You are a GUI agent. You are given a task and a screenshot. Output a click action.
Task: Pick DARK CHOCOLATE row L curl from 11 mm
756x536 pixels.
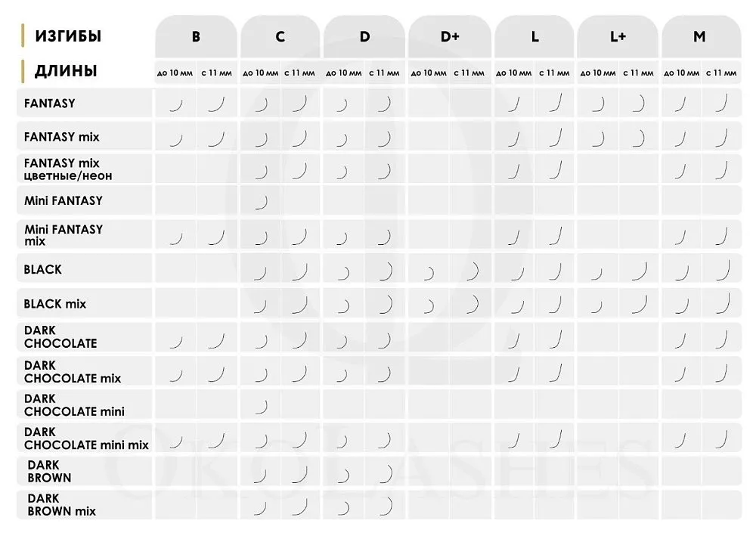point(556,339)
